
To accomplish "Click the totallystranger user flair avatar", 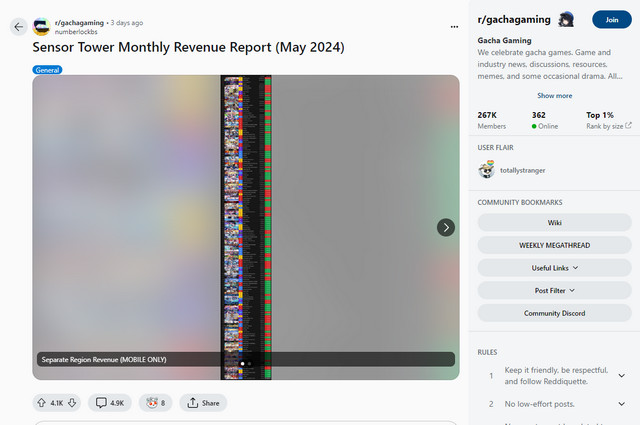I will (487, 170).
